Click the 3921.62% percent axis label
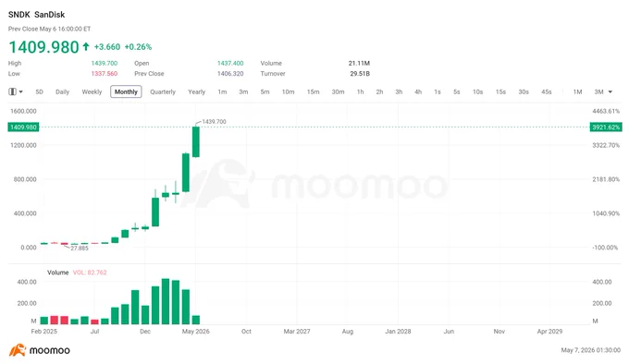 point(606,127)
